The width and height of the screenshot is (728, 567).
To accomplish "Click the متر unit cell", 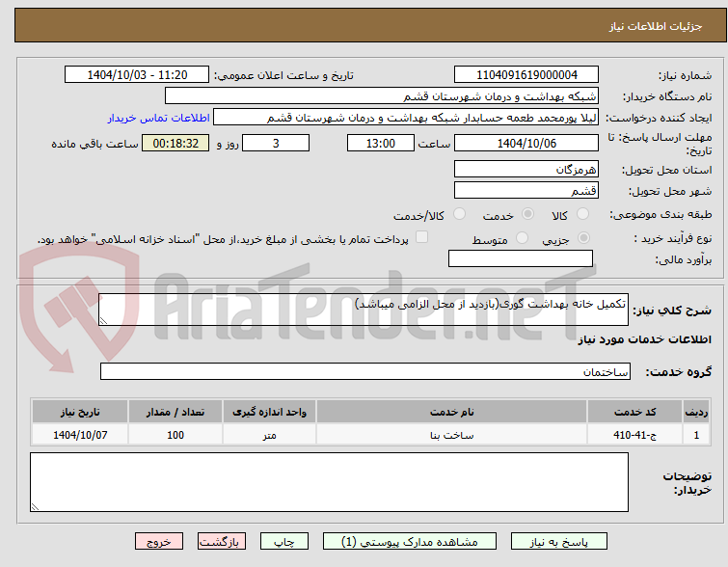I will click(269, 435).
